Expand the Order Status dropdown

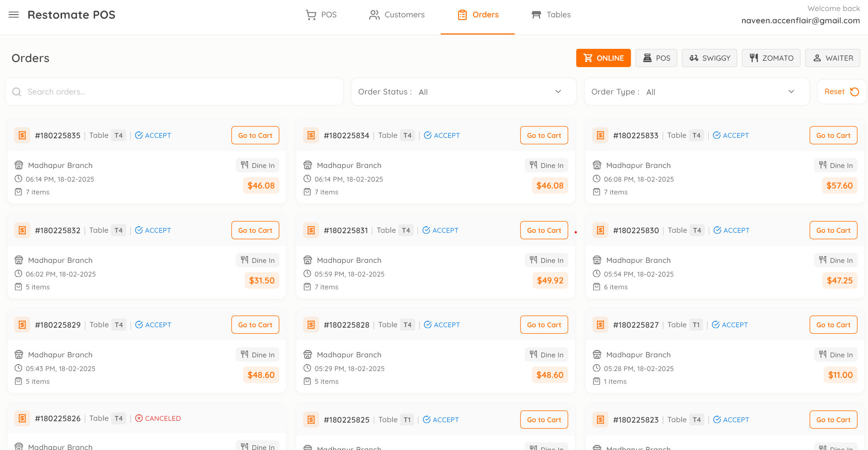pos(464,92)
